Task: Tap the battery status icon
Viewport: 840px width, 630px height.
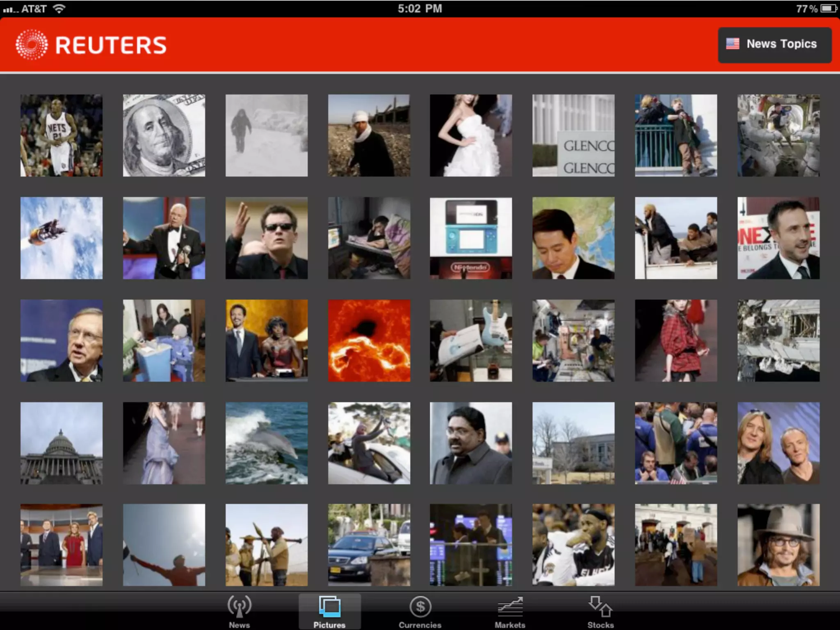Action: click(x=829, y=9)
